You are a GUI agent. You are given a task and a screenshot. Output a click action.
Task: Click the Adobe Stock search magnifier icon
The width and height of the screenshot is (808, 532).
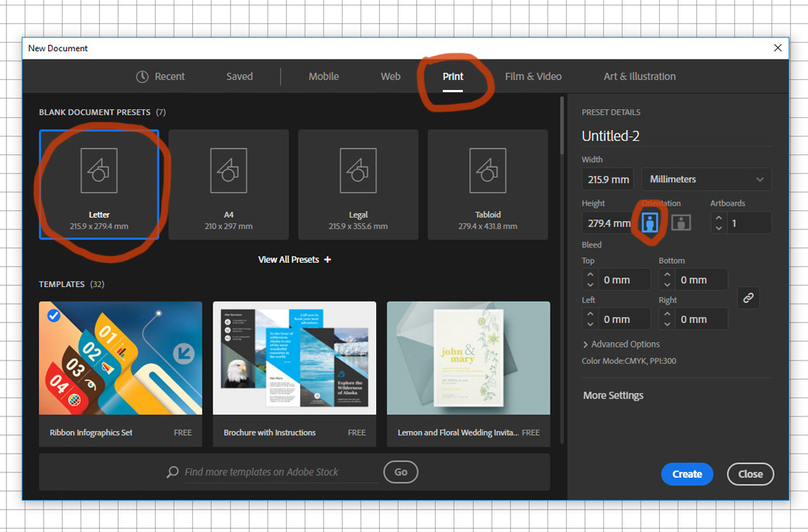(172, 472)
